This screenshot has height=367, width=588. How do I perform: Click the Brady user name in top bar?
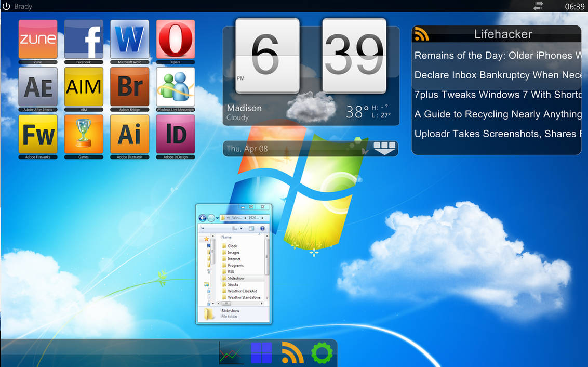23,6
